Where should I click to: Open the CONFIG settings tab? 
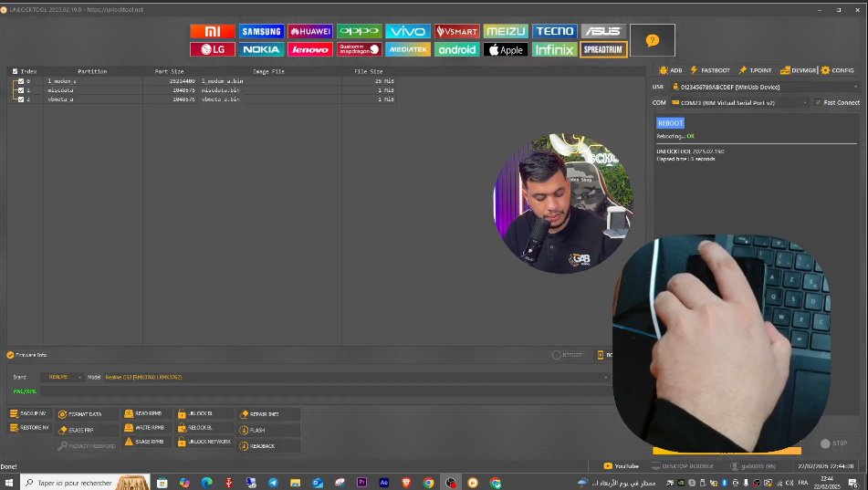838,70
